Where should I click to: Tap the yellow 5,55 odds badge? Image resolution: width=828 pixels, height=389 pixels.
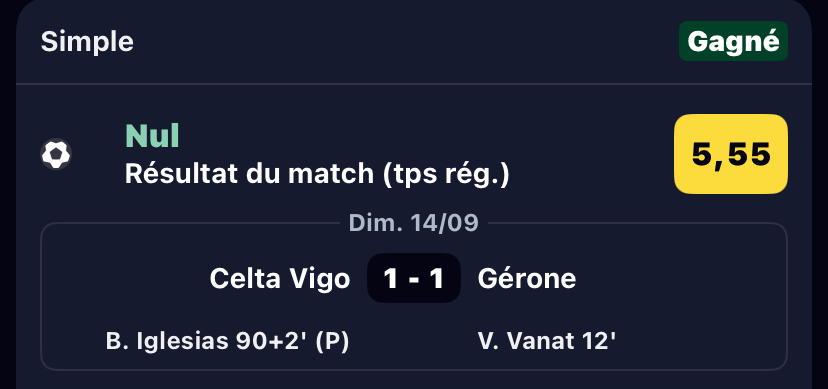coord(731,154)
